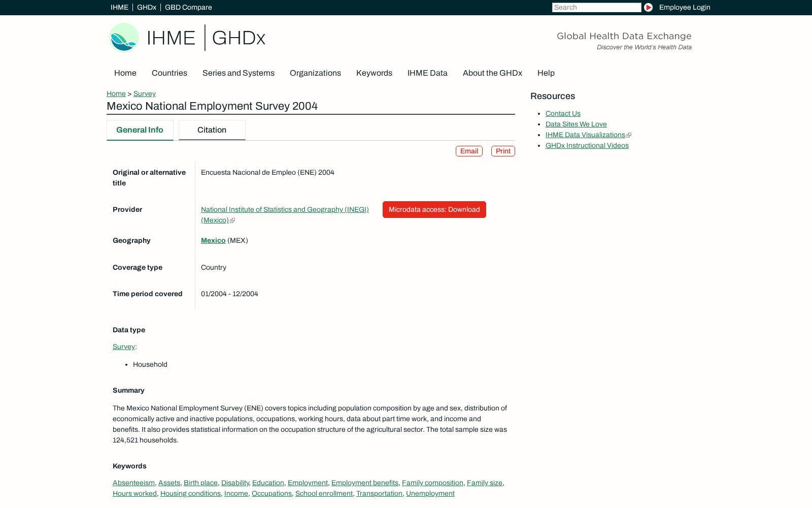Open GBD Compare in top bar
The height and width of the screenshot is (508, 812).
pos(188,7)
